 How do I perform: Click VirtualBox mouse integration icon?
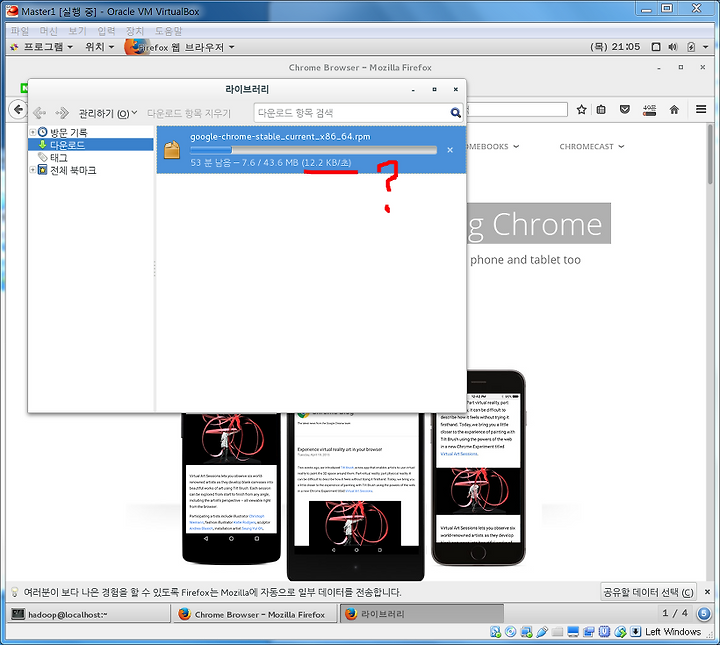pyautogui.click(x=620, y=632)
